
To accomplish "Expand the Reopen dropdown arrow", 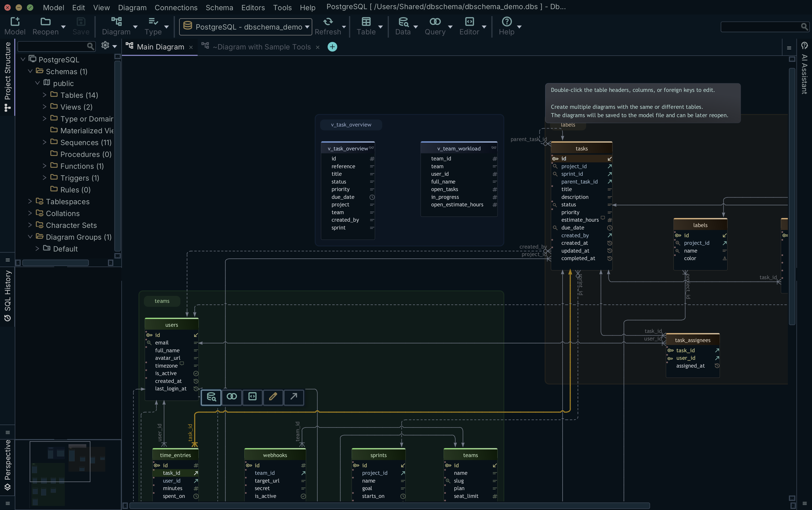I will (x=63, y=27).
